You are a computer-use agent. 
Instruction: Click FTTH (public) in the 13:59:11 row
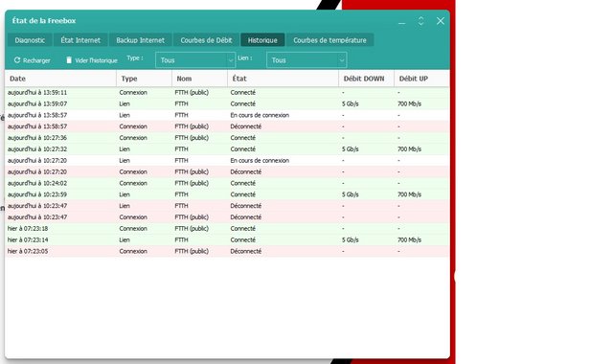(192, 93)
